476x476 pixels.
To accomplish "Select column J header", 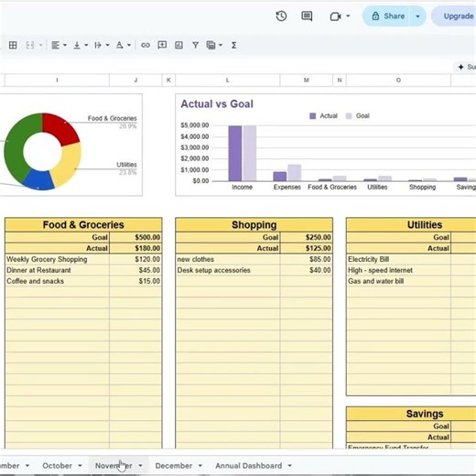I will pyautogui.click(x=135, y=81).
